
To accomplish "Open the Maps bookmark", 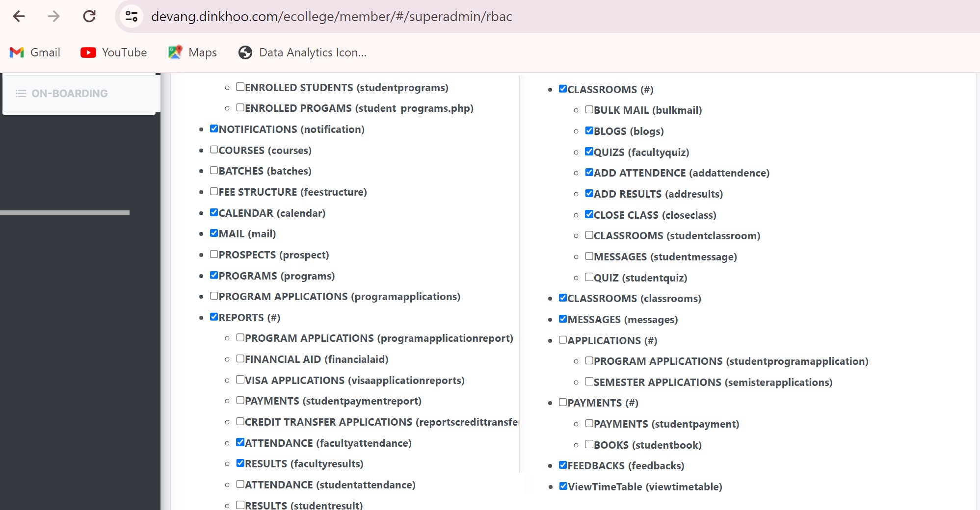I will coord(192,52).
